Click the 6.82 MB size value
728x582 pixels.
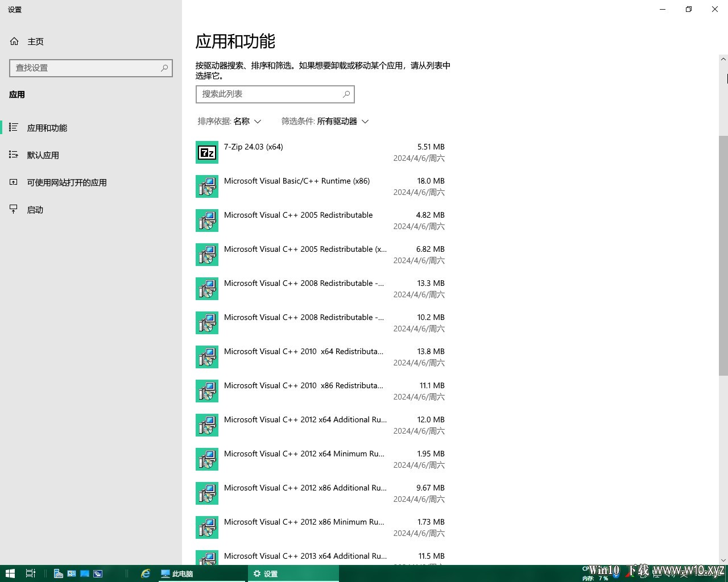[x=431, y=249]
